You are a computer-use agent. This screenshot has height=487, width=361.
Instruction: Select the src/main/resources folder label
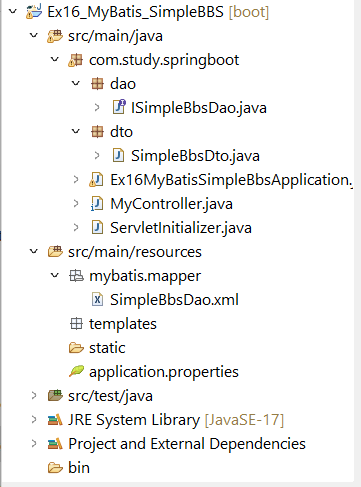pos(135,252)
